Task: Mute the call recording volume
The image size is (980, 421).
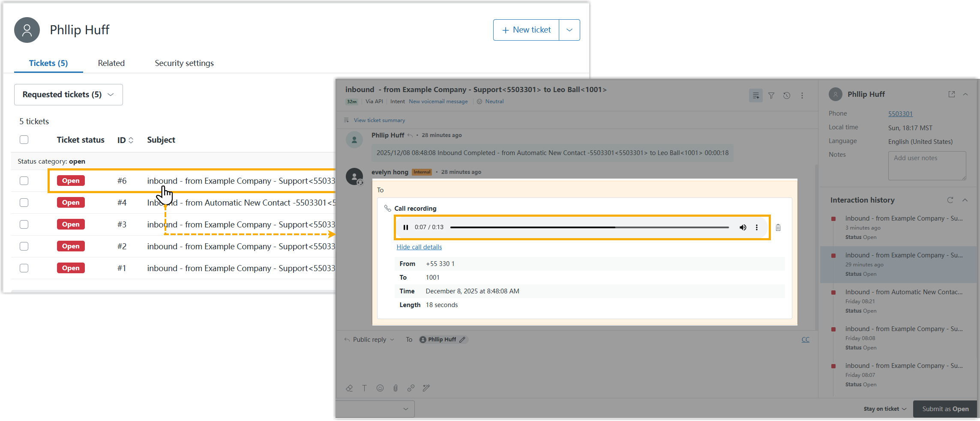Action: click(743, 227)
